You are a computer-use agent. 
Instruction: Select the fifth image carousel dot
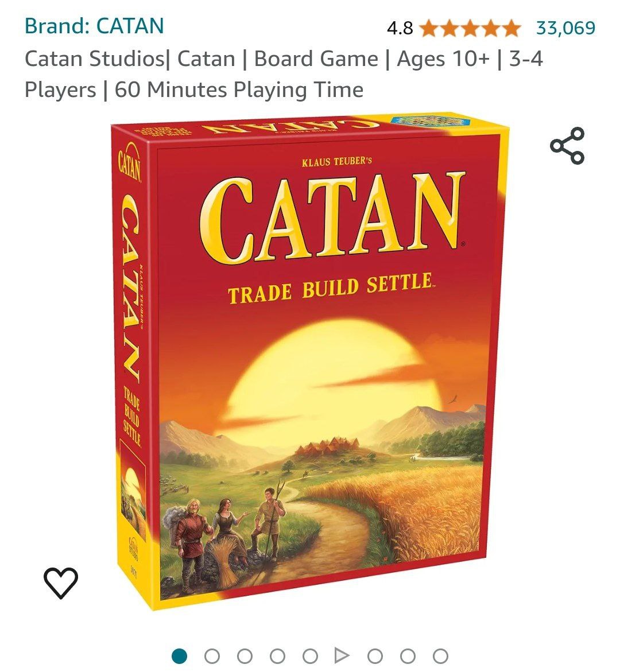pyautogui.click(x=309, y=656)
